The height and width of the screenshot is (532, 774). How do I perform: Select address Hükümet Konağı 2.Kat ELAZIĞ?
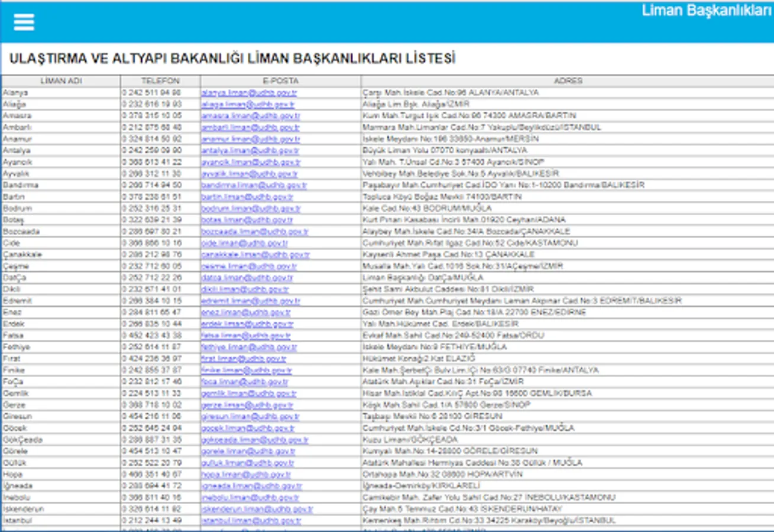419,358
